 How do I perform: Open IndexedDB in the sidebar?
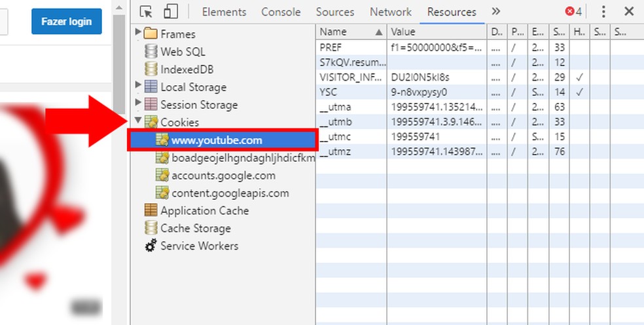coord(187,69)
